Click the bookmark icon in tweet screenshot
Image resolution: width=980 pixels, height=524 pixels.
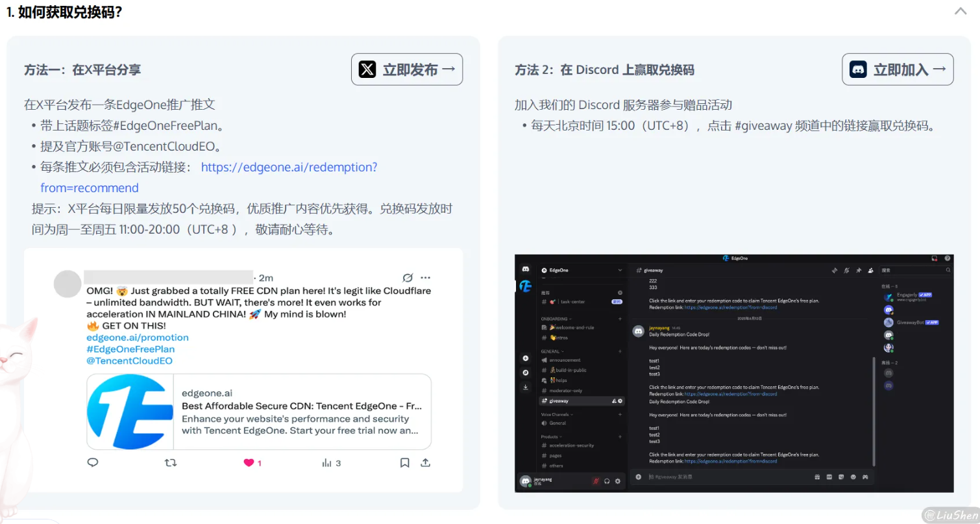[404, 463]
